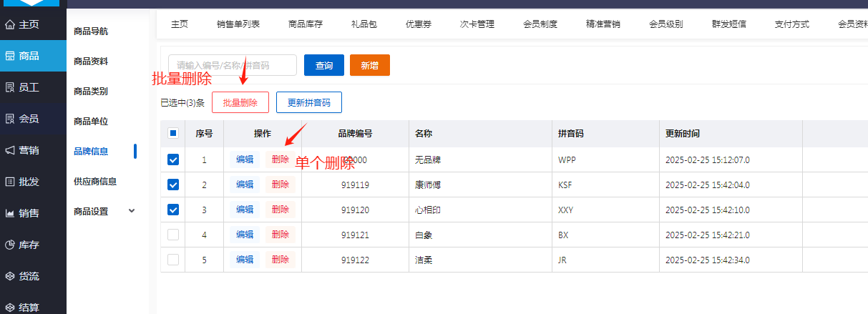Delete the 洁柔 brand row
This screenshot has height=314, width=868.
pyautogui.click(x=281, y=260)
